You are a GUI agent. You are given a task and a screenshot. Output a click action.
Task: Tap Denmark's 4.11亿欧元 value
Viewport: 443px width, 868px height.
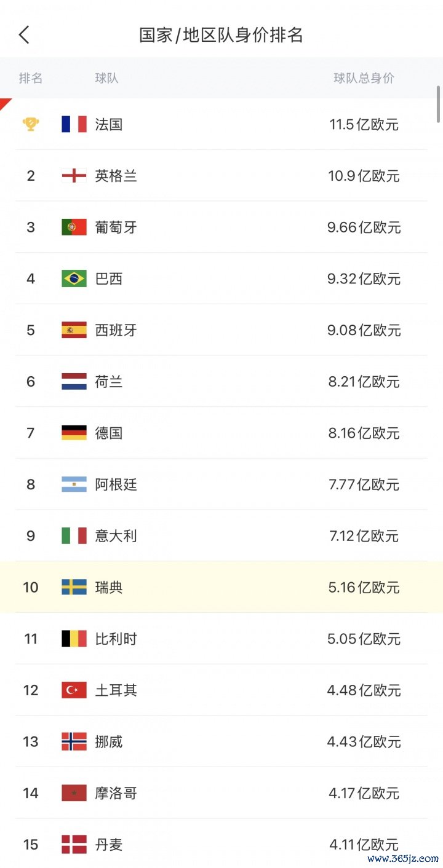pyautogui.click(x=364, y=845)
